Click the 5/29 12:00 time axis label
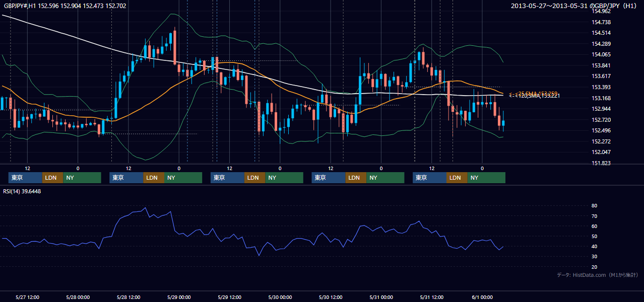 (230, 297)
